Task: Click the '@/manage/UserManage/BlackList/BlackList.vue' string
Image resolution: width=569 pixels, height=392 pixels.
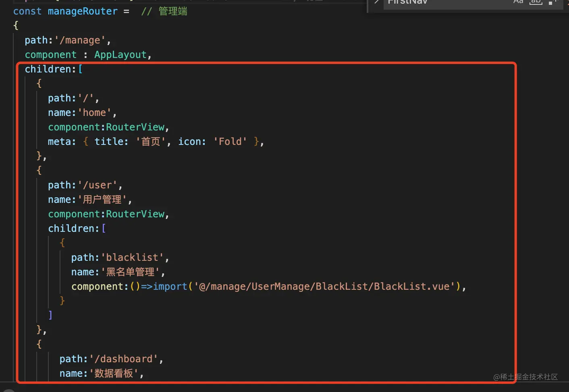Action: [x=324, y=287]
